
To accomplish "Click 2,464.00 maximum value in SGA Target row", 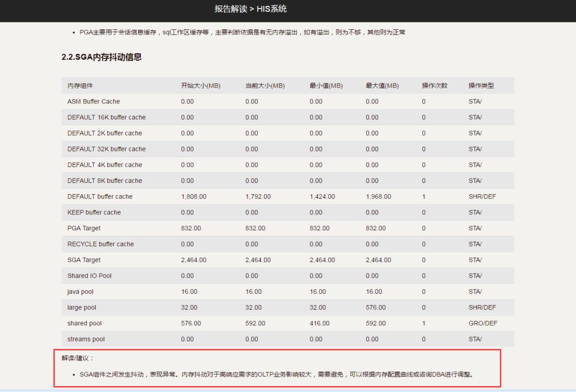I will pyautogui.click(x=378, y=260).
